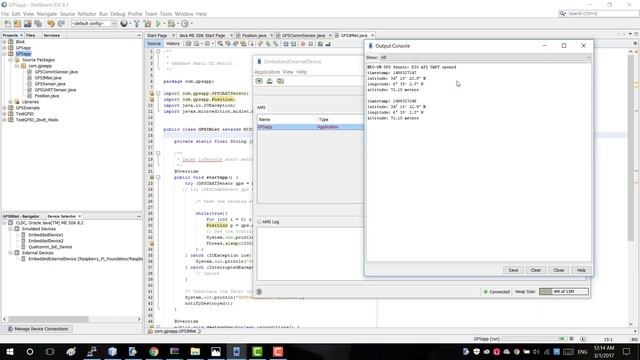Expand the Blink project node
This screenshot has height=360, width=640.
(x=4, y=42)
